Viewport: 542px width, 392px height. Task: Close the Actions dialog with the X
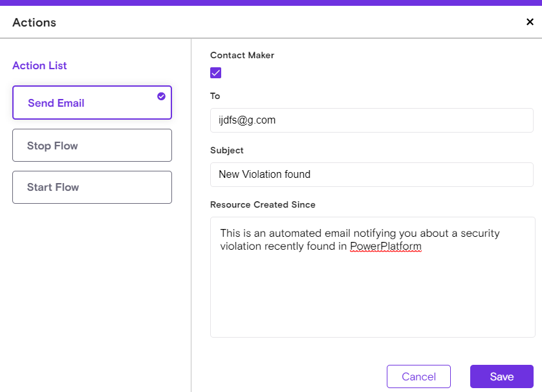tap(530, 22)
